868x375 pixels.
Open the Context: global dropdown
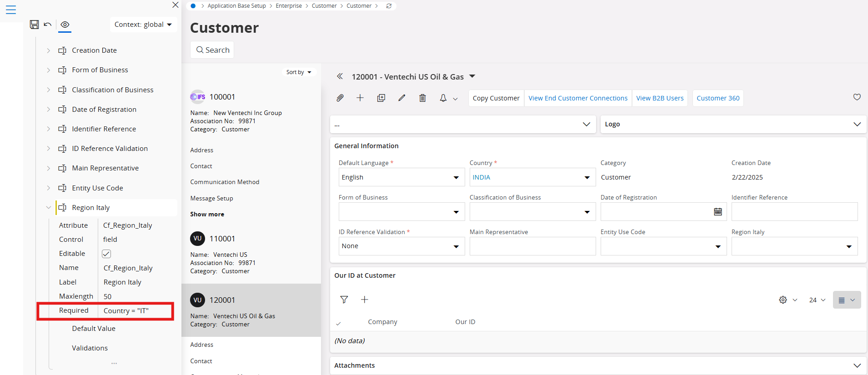point(143,25)
